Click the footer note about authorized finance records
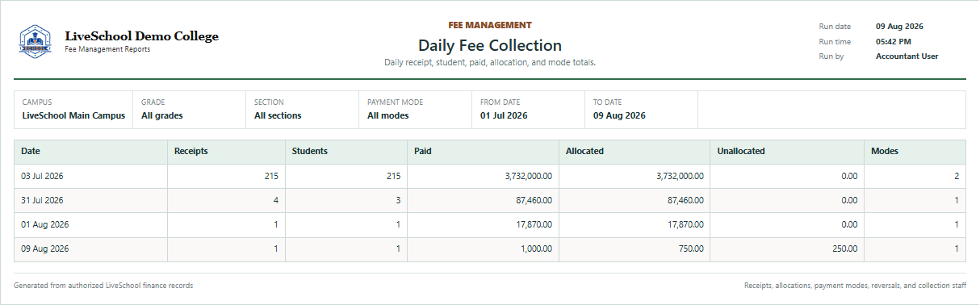This screenshot has height=305, width=980. 103,286
